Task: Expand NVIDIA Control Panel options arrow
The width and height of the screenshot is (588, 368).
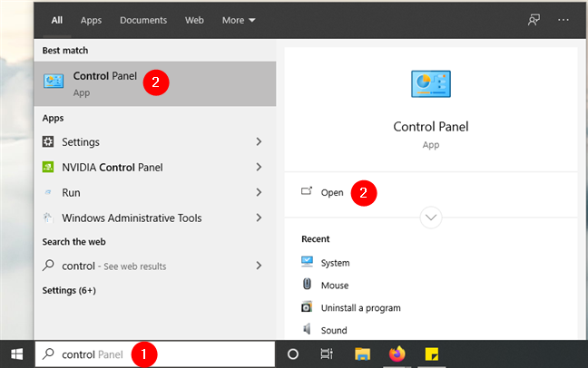Action: 259,167
